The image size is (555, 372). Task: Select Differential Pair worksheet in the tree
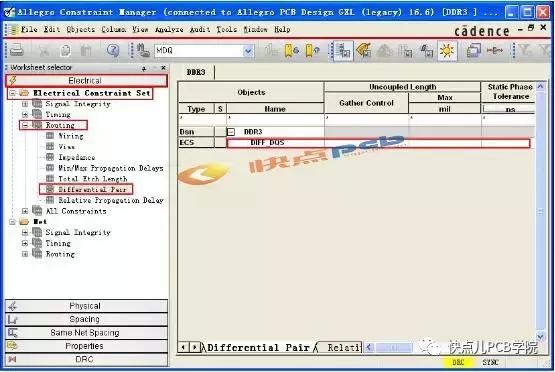pyautogui.click(x=92, y=189)
